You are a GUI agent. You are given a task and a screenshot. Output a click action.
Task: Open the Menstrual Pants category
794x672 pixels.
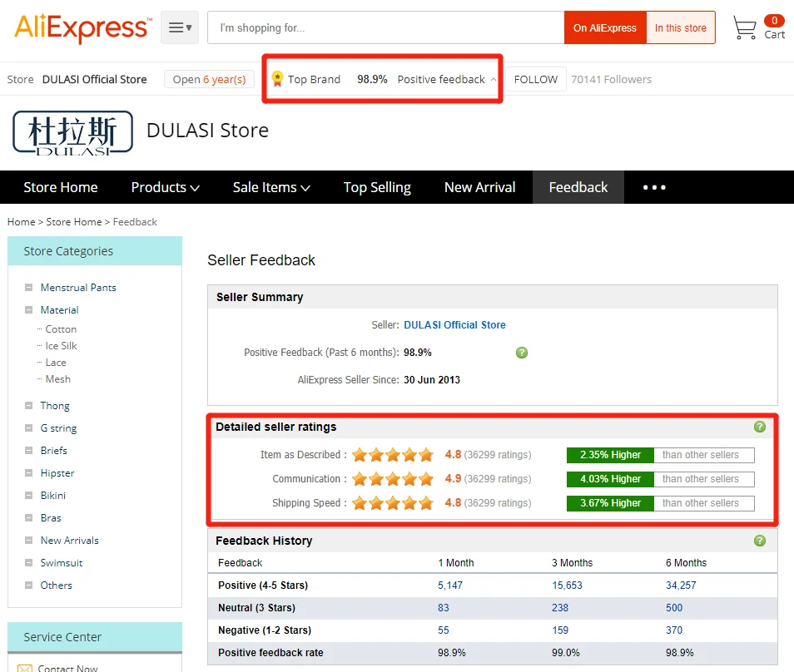pyautogui.click(x=78, y=288)
